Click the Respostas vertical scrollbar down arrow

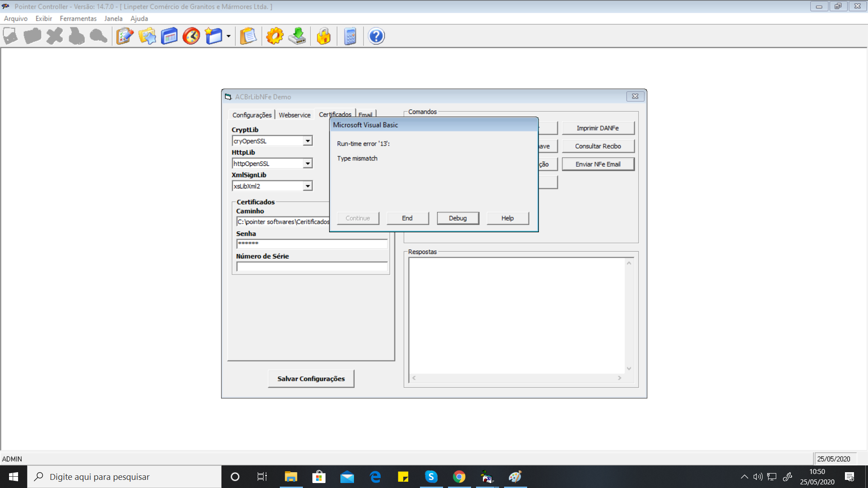[x=629, y=369]
